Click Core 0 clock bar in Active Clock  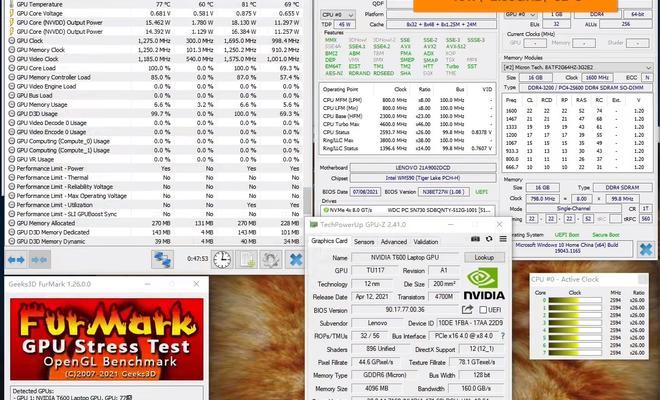coord(575,300)
